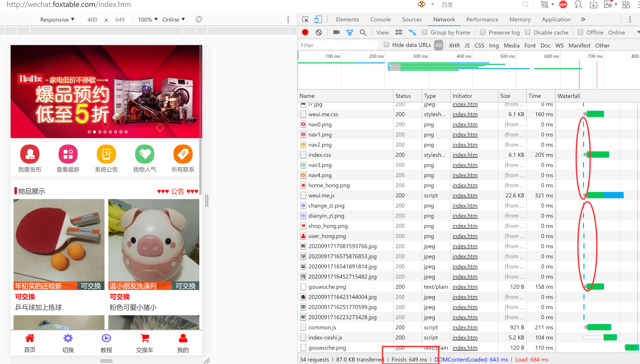
Task: Tap the 我要发布 icon
Action: (30, 154)
